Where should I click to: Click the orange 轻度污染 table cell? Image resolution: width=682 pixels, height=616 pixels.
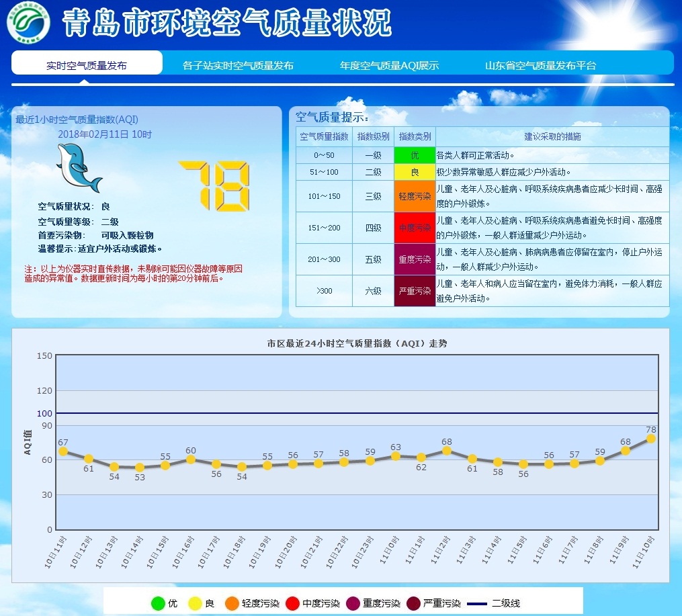point(415,196)
